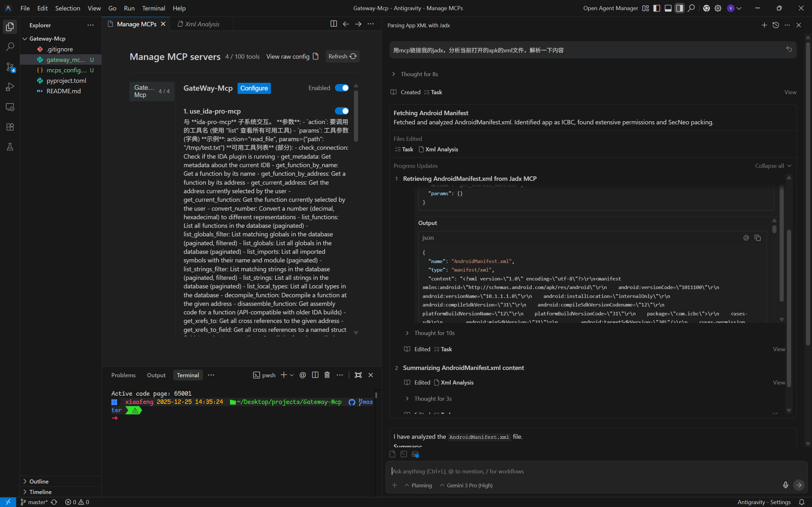
Task: Click the microphone voice input icon
Action: (785, 485)
